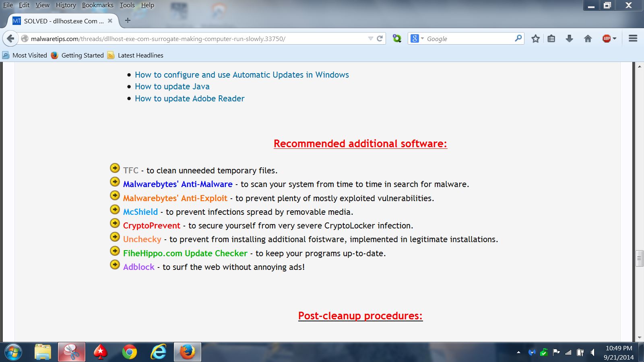This screenshot has height=362, width=644.
Task: Open the battery power tray icon
Action: pyautogui.click(x=580, y=353)
